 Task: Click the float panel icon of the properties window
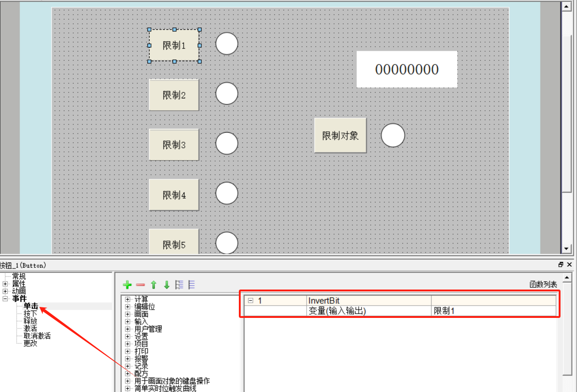[x=561, y=264]
